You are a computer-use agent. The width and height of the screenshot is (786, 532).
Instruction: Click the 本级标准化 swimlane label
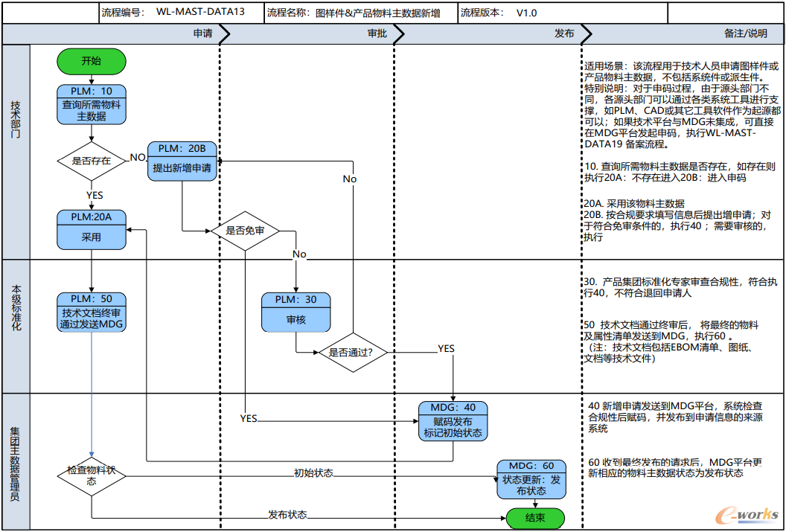pyautogui.click(x=16, y=310)
